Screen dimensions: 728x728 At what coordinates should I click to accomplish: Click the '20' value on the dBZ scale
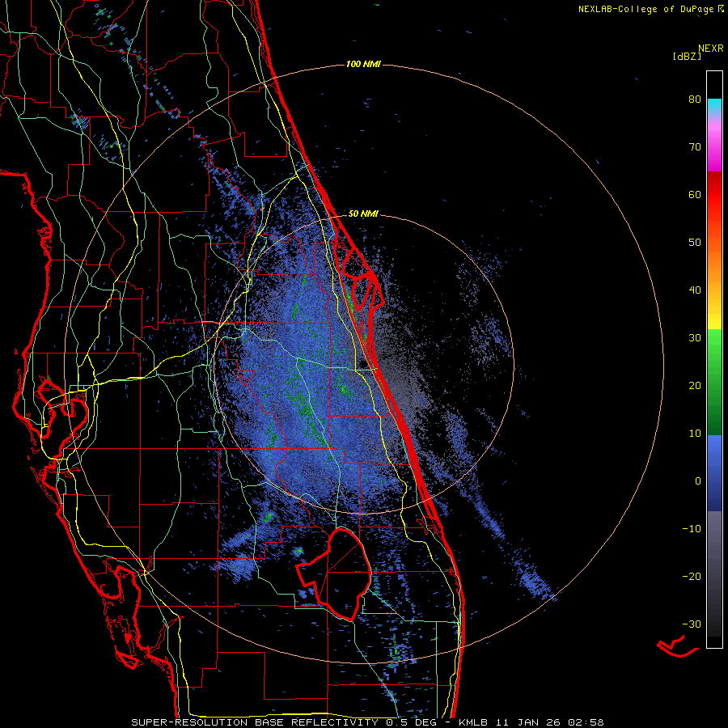click(695, 385)
